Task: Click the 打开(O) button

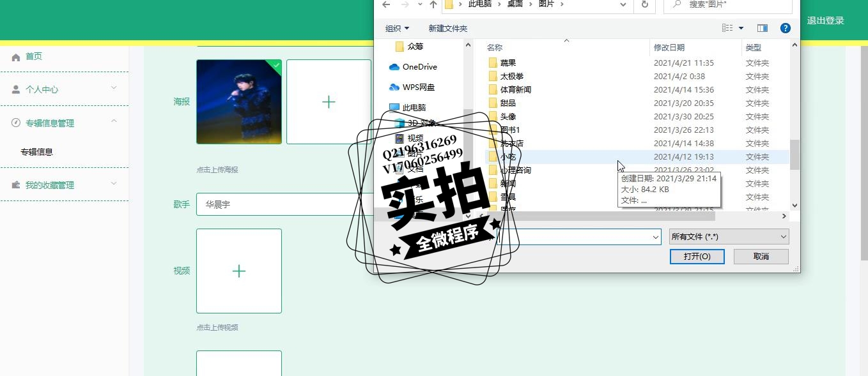Action: click(697, 256)
